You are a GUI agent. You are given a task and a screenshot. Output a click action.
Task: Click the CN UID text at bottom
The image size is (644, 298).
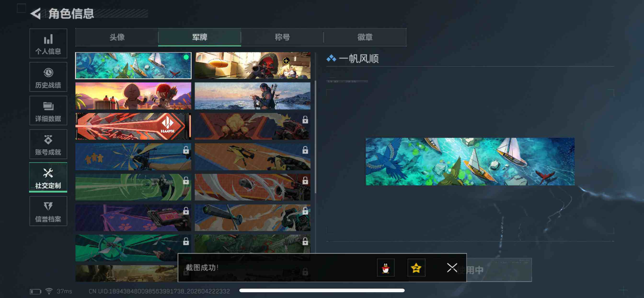tap(159, 291)
